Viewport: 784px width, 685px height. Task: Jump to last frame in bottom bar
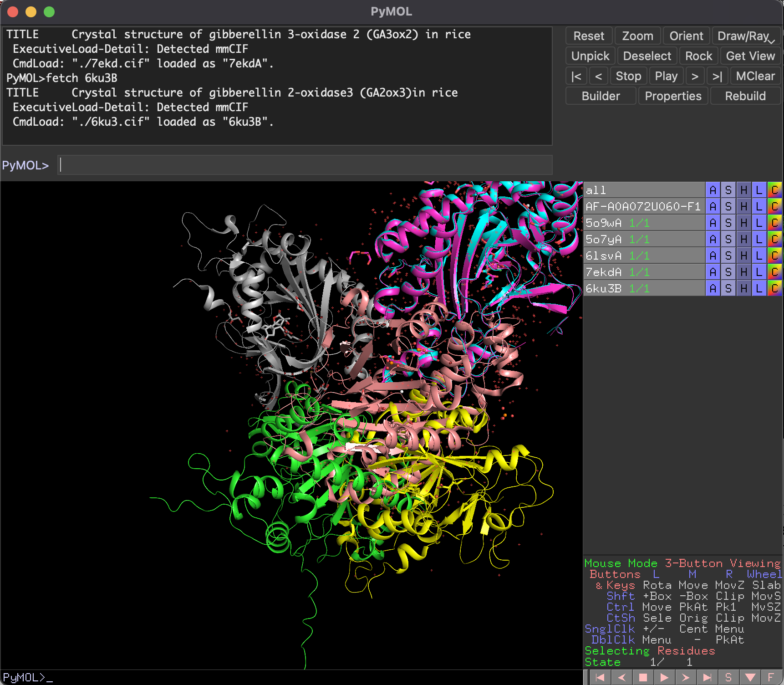(707, 677)
